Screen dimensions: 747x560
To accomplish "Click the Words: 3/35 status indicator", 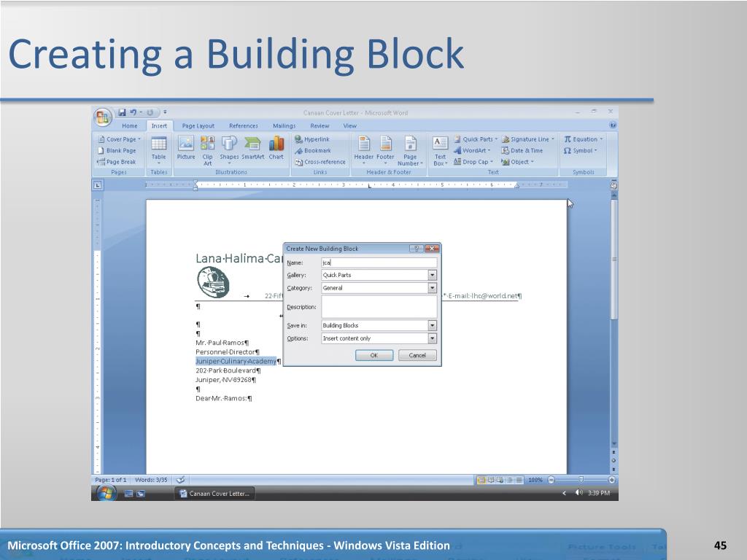I will pos(151,480).
